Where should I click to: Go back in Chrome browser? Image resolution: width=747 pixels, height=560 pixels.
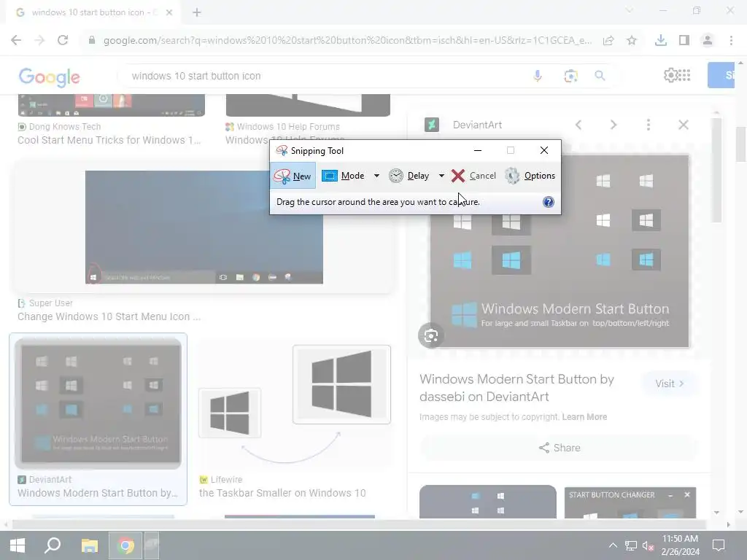[x=16, y=41]
